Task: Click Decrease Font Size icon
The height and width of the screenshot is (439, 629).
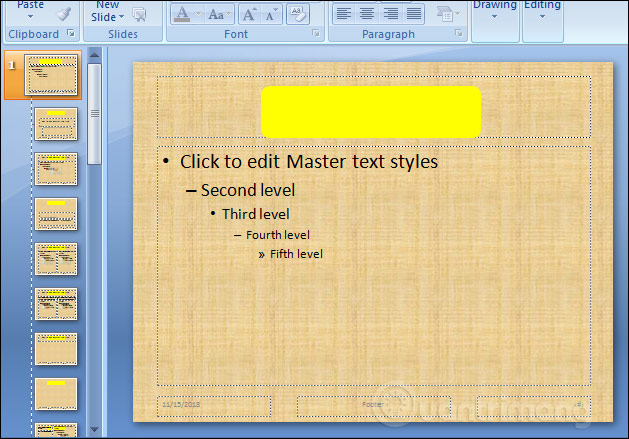Action: coord(271,15)
